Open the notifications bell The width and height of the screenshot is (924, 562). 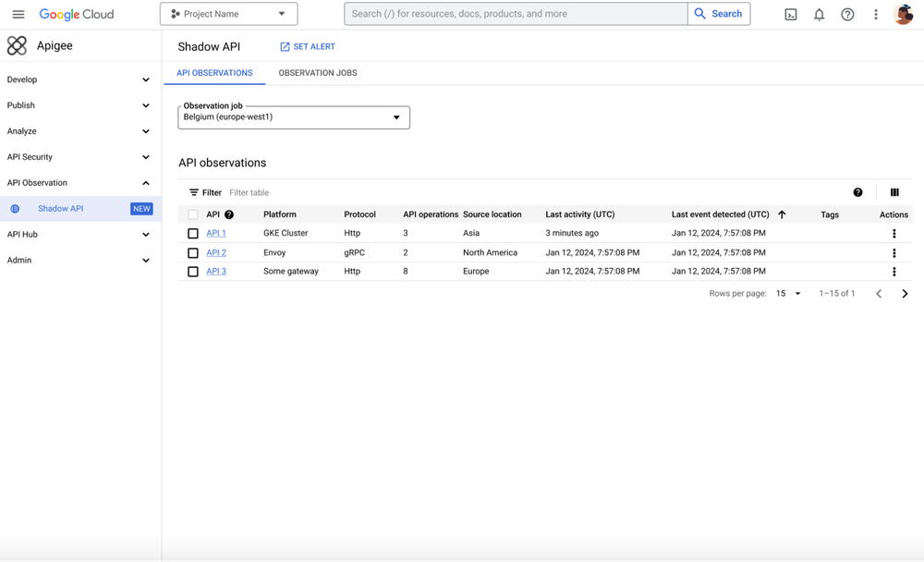tap(819, 14)
